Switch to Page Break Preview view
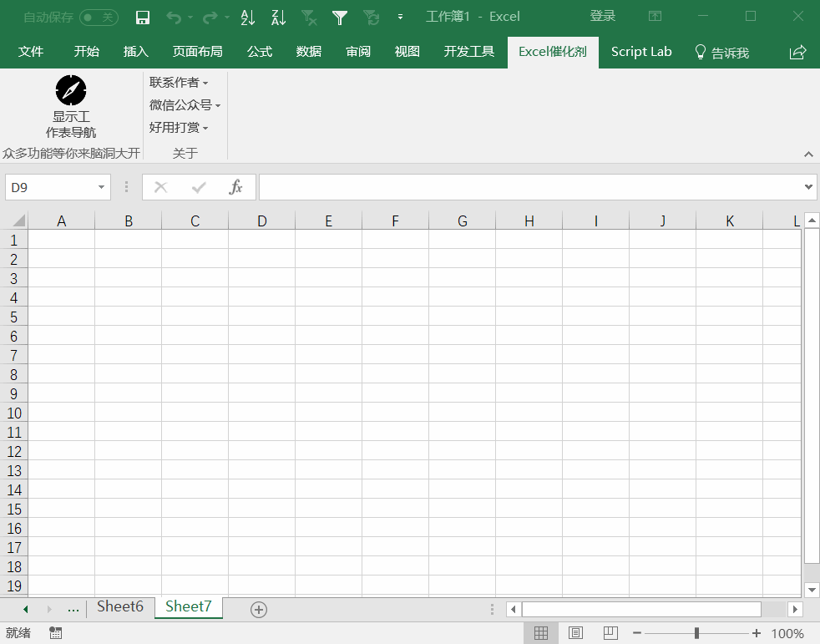This screenshot has width=820, height=644. tap(610, 633)
